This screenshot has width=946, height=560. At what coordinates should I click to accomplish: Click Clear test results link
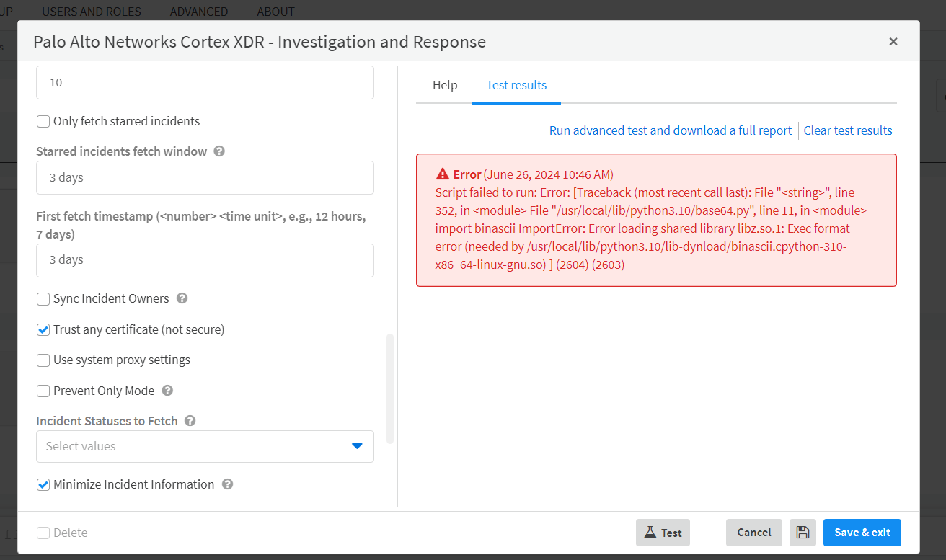(x=848, y=130)
